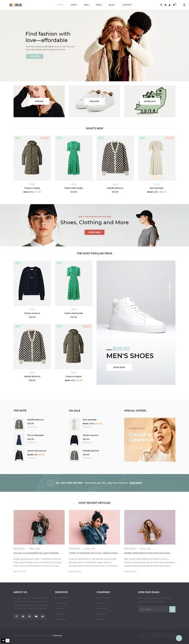The image size is (189, 644).
Task: Open the settings gear icon in header
Action: click(165, 5)
